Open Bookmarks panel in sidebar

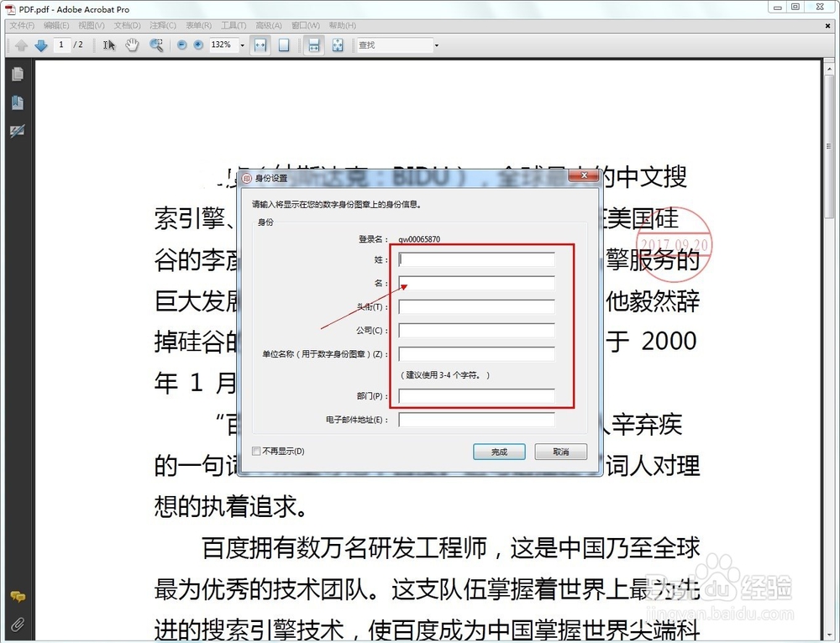(x=17, y=102)
